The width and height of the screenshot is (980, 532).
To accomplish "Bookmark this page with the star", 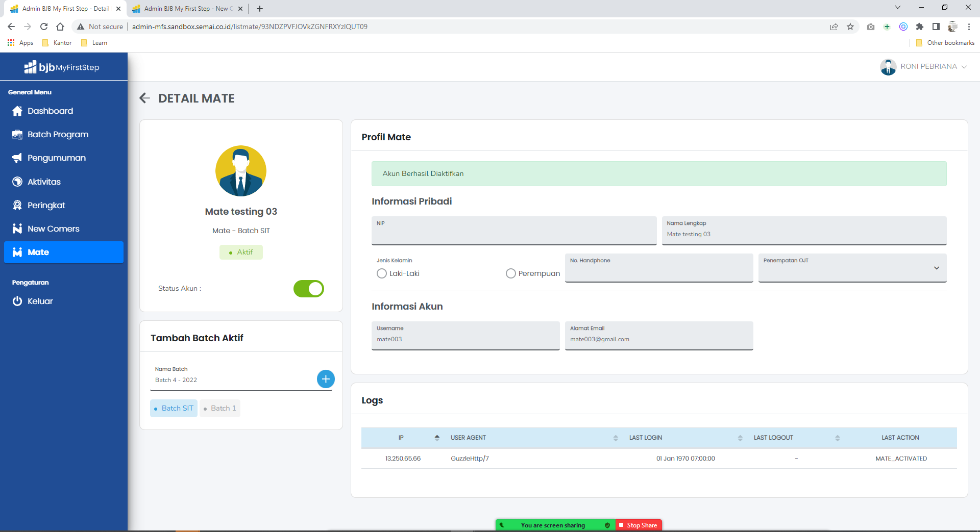I will tap(850, 27).
